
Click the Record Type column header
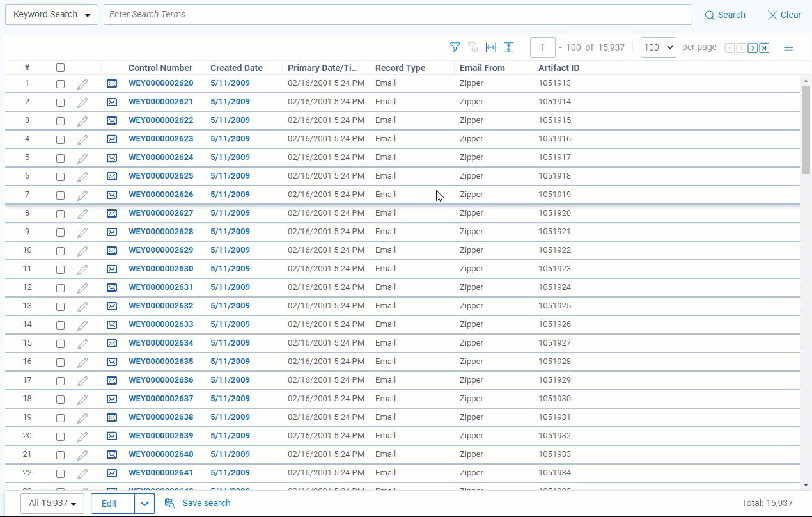[x=400, y=68]
